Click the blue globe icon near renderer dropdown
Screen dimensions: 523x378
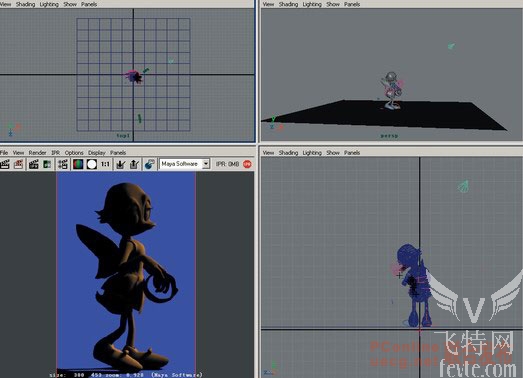coord(149,164)
